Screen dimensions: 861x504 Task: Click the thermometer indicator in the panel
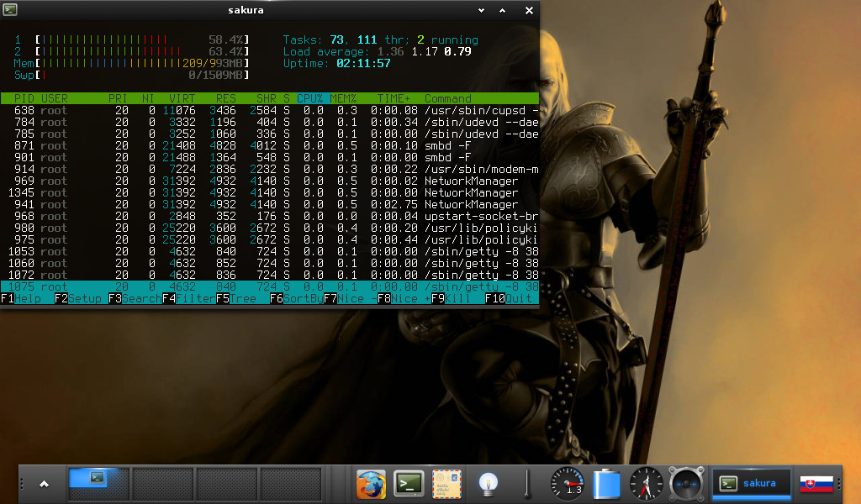(x=527, y=484)
